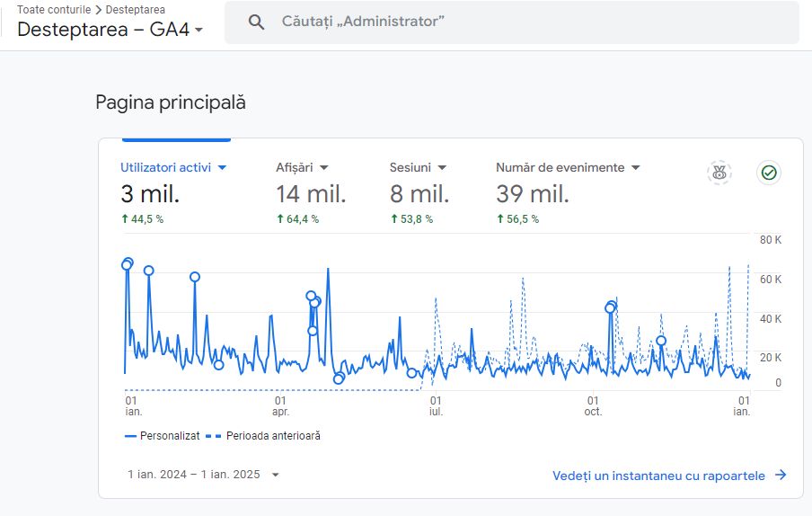Viewport: 812px width, 516px height.
Task: Open the date range selector for 1 ian. 2024 – 1 ian. 2025
Action: (x=204, y=475)
